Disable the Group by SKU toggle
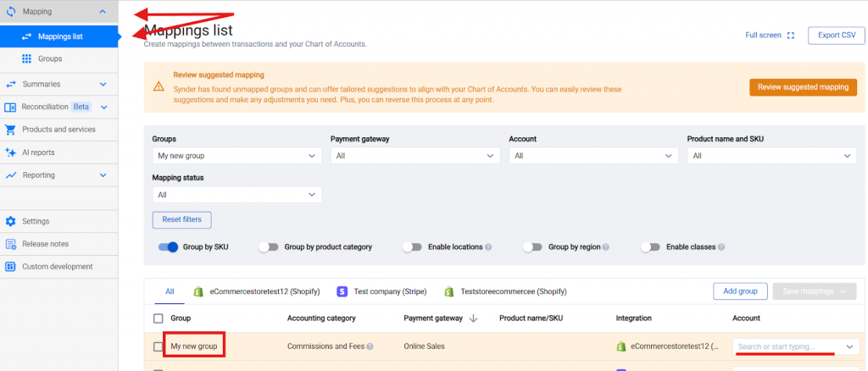This screenshot has height=371, width=868. (168, 247)
